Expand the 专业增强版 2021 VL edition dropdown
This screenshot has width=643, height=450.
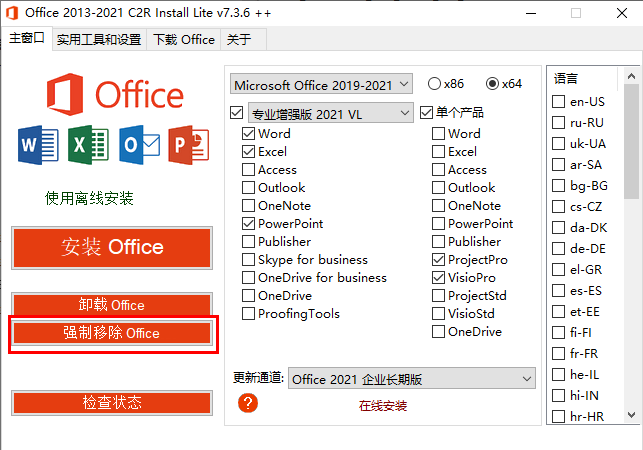click(x=330, y=113)
